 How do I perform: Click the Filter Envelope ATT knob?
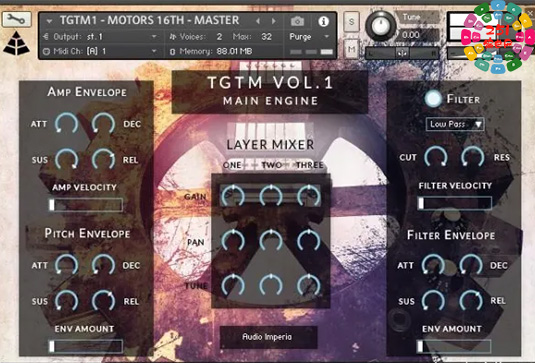point(433,264)
